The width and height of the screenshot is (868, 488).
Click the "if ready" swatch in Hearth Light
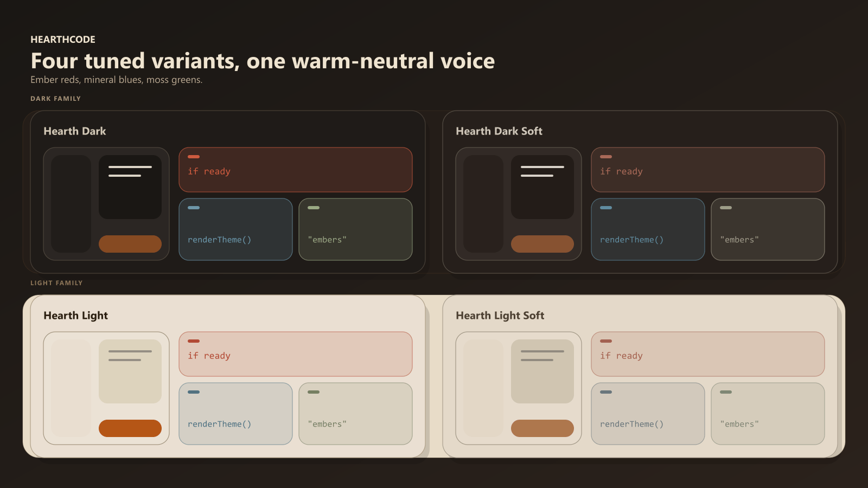295,354
